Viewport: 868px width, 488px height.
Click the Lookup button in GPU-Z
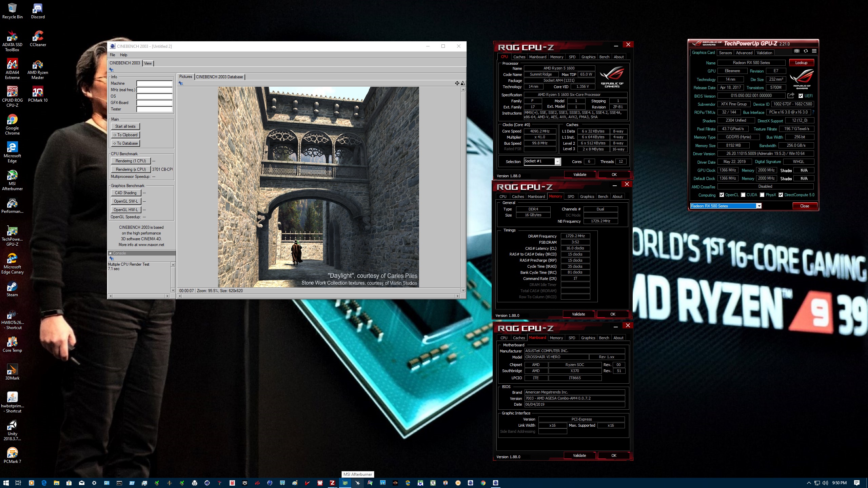[801, 63]
